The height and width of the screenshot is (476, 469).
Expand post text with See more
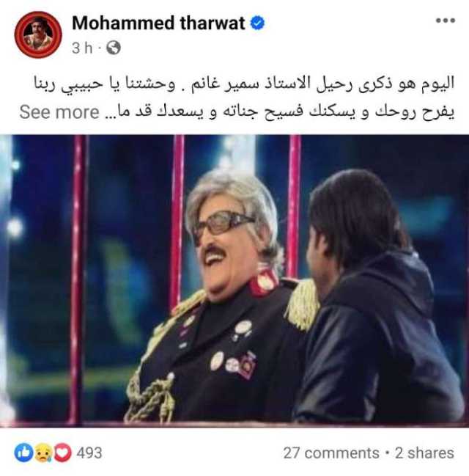[x=59, y=112]
